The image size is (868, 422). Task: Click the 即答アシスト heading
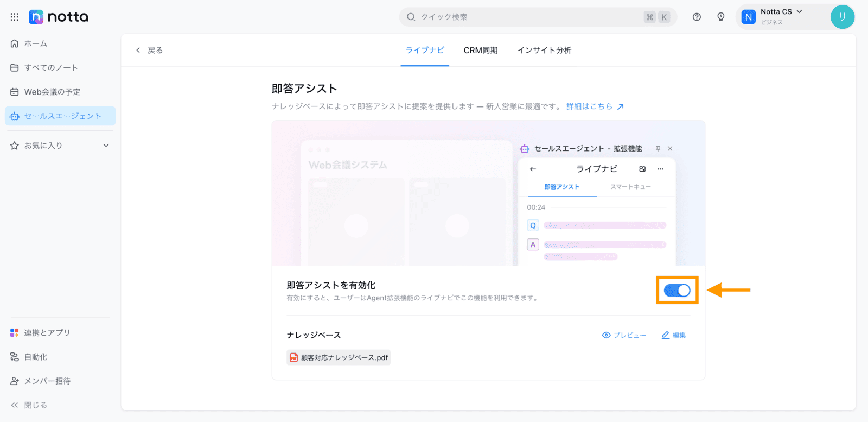304,89
